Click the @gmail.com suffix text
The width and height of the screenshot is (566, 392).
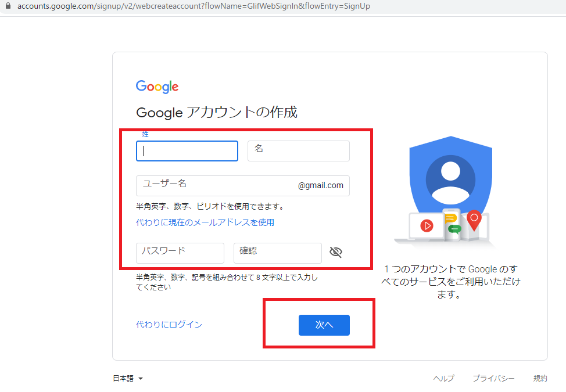coord(321,185)
